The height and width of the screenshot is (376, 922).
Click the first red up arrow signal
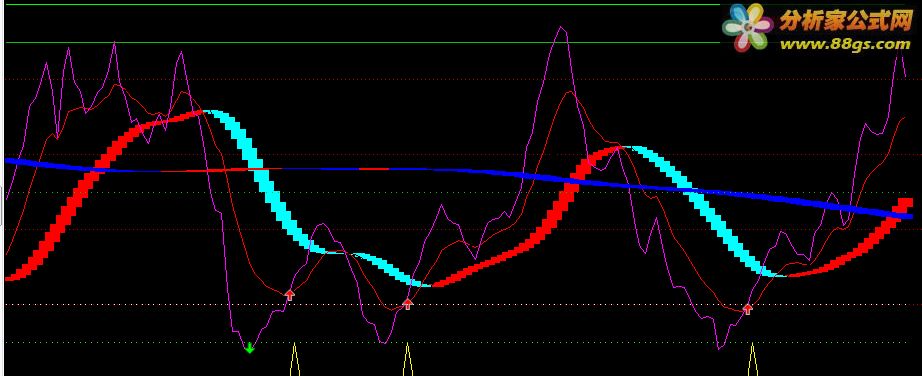[289, 295]
